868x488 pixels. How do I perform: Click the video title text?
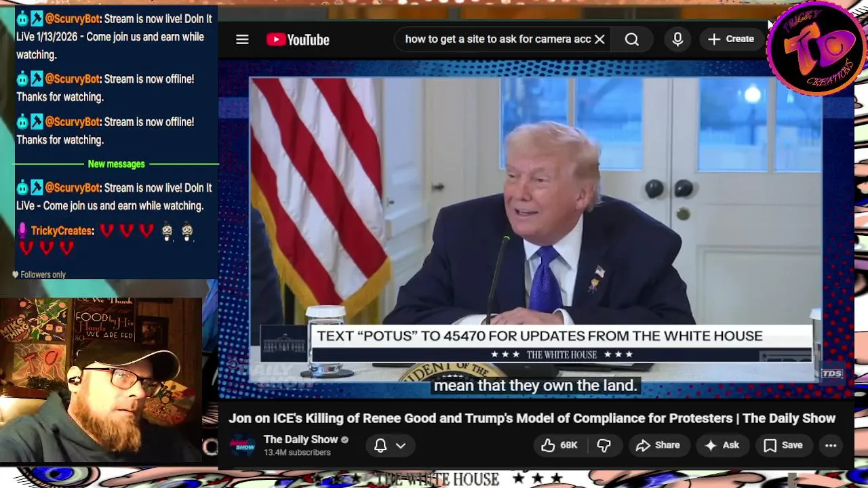click(x=532, y=418)
